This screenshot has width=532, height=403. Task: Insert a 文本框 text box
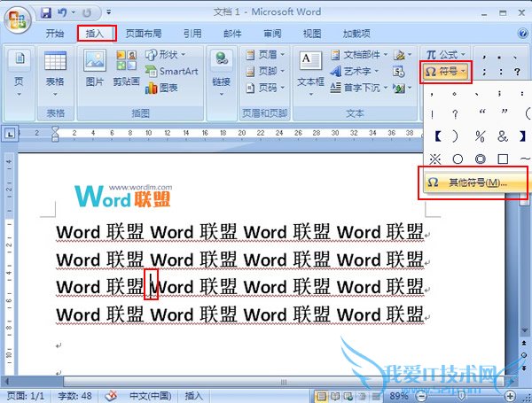[x=311, y=74]
